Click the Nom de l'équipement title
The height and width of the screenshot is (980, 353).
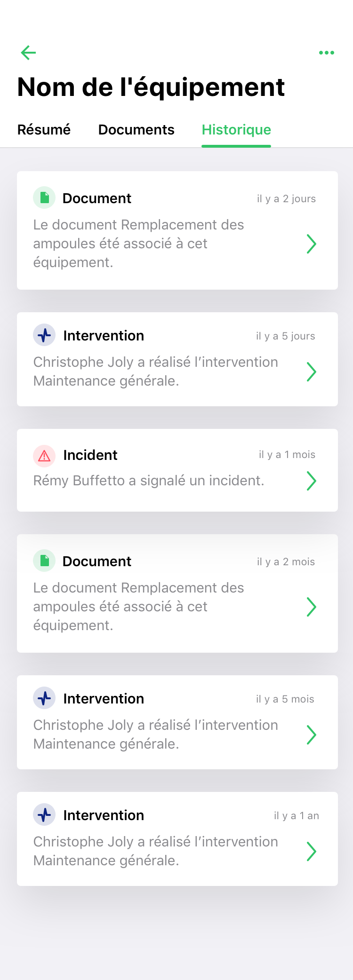151,87
